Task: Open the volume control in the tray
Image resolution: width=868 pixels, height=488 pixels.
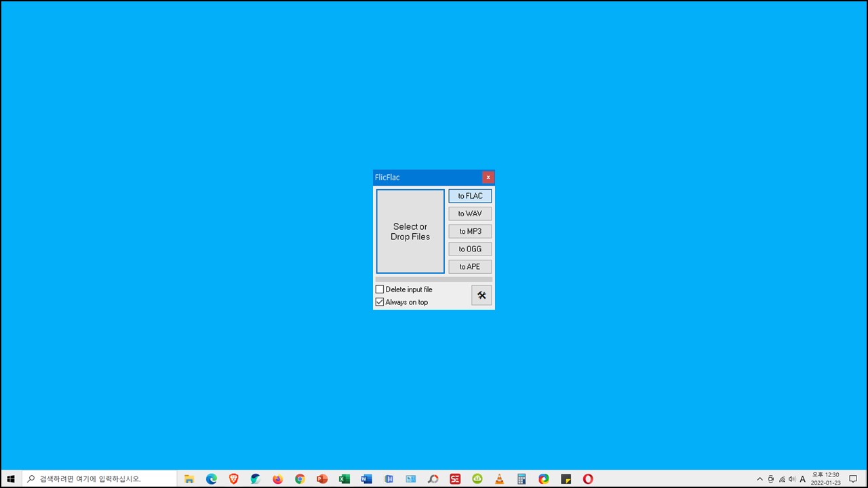Action: (x=792, y=479)
